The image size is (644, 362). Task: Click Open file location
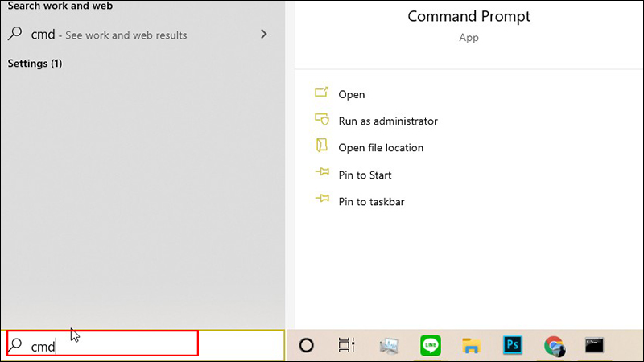click(381, 147)
